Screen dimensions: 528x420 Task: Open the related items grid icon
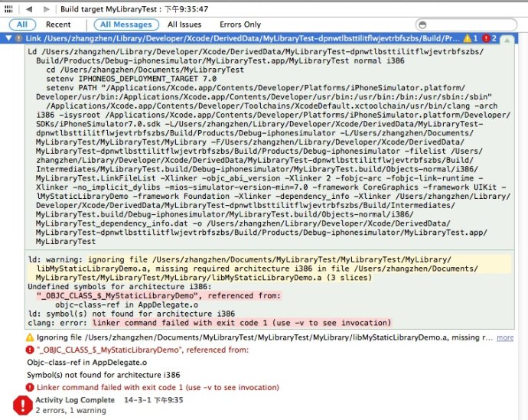click(8, 9)
